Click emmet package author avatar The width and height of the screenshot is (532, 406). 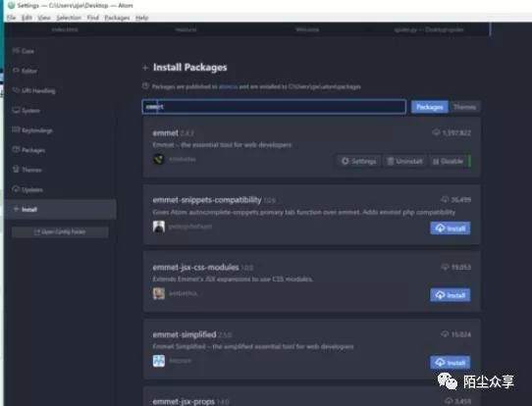[x=159, y=159]
